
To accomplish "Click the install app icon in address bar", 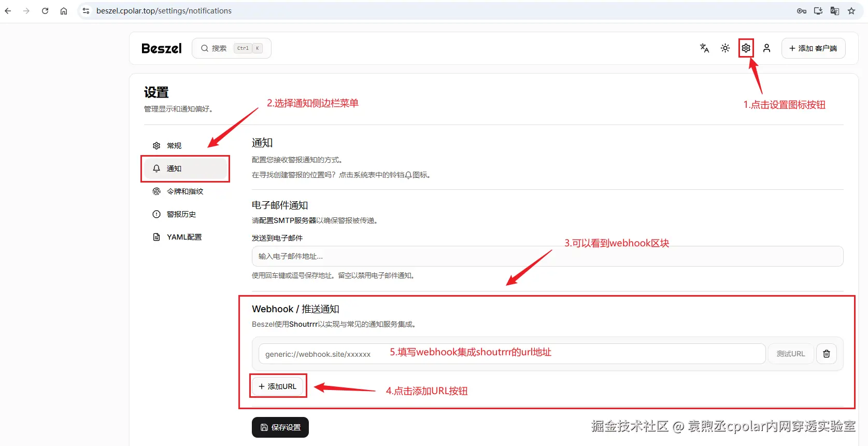I will [x=818, y=11].
